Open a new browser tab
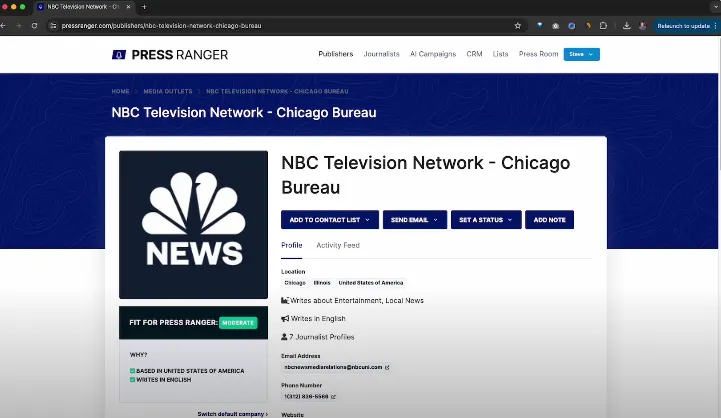 tap(144, 7)
